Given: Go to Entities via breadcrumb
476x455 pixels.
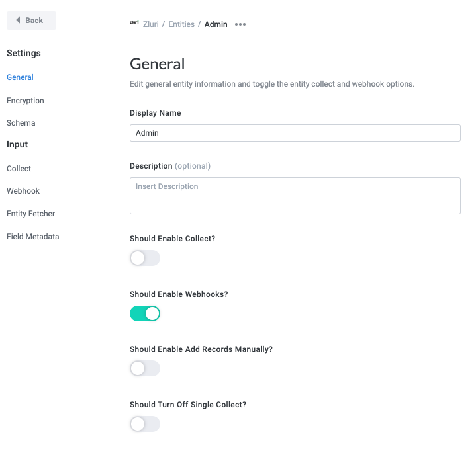Looking at the screenshot, I should coord(181,24).
